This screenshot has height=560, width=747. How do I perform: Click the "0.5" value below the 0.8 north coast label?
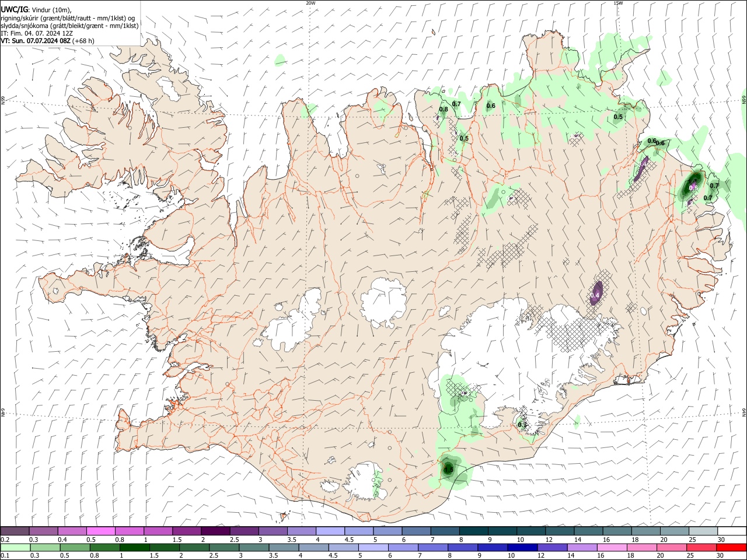pyautogui.click(x=464, y=138)
